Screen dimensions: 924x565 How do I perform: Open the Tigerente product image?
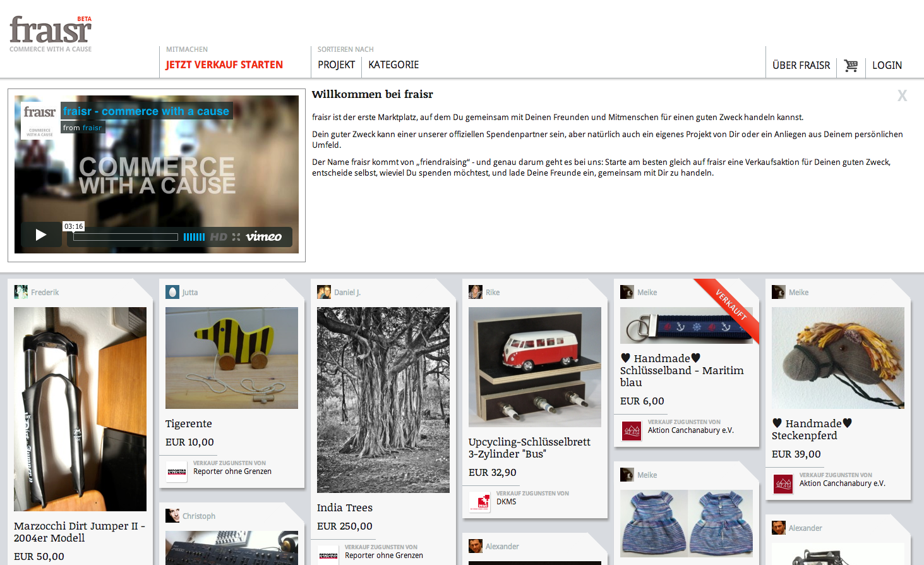[232, 358]
